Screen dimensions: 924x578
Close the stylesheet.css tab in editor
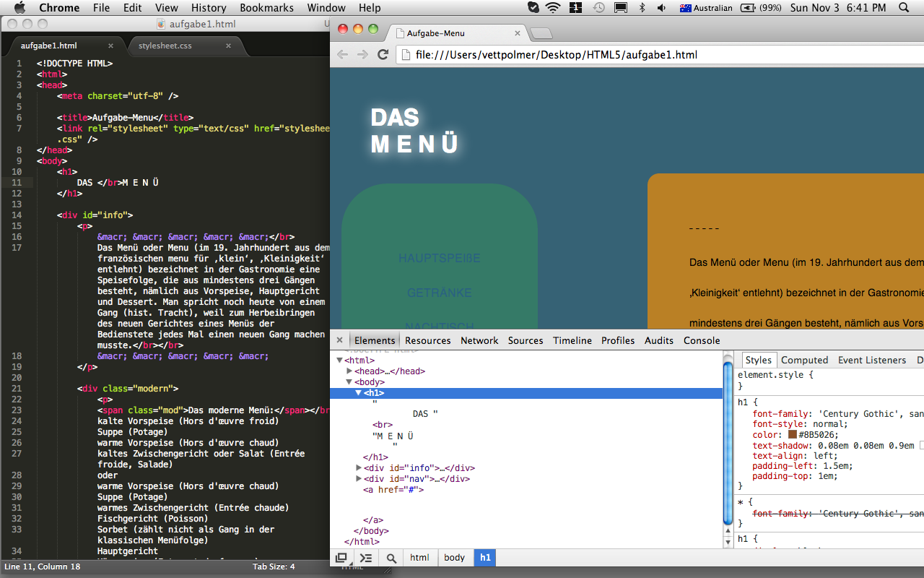(x=229, y=46)
